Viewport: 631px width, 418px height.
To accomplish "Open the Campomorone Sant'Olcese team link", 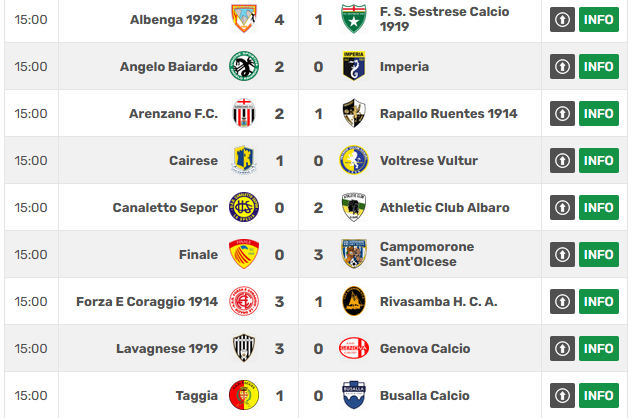I will pos(427,254).
